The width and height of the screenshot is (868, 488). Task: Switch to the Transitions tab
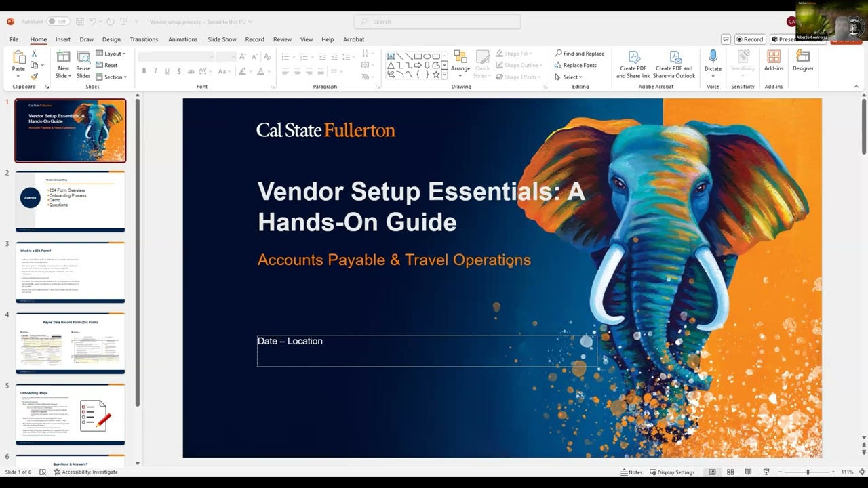tap(144, 39)
